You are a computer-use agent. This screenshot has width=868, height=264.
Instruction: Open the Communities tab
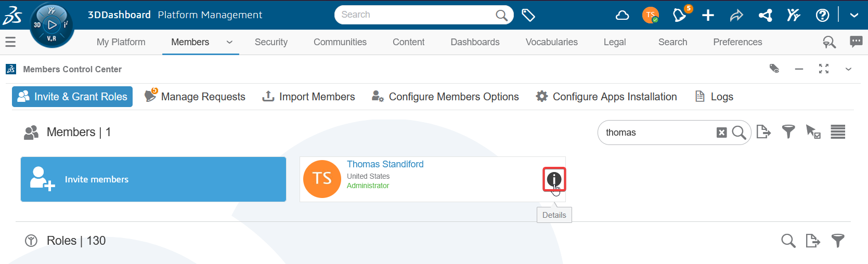click(x=340, y=42)
